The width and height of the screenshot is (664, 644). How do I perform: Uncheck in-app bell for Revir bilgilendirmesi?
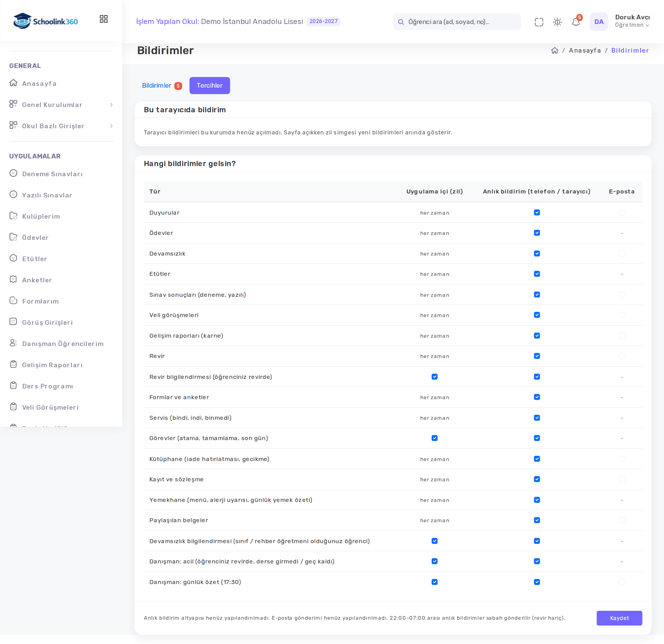click(x=435, y=377)
